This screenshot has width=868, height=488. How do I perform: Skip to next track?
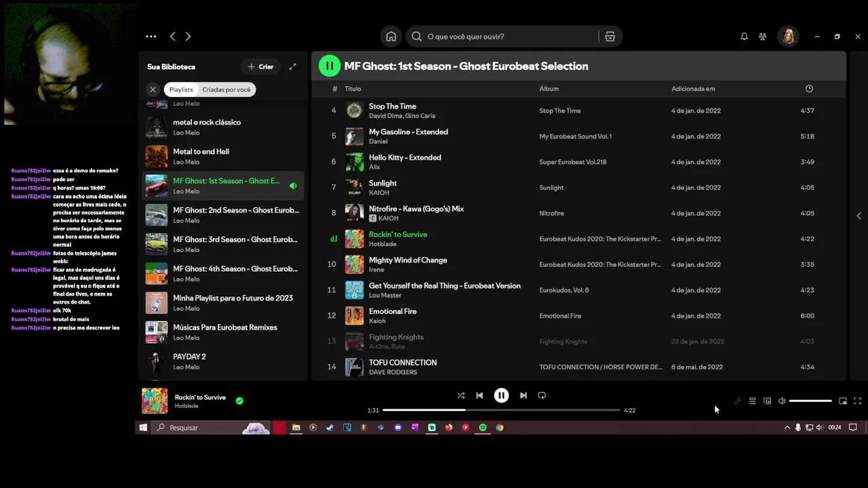pyautogui.click(x=523, y=395)
